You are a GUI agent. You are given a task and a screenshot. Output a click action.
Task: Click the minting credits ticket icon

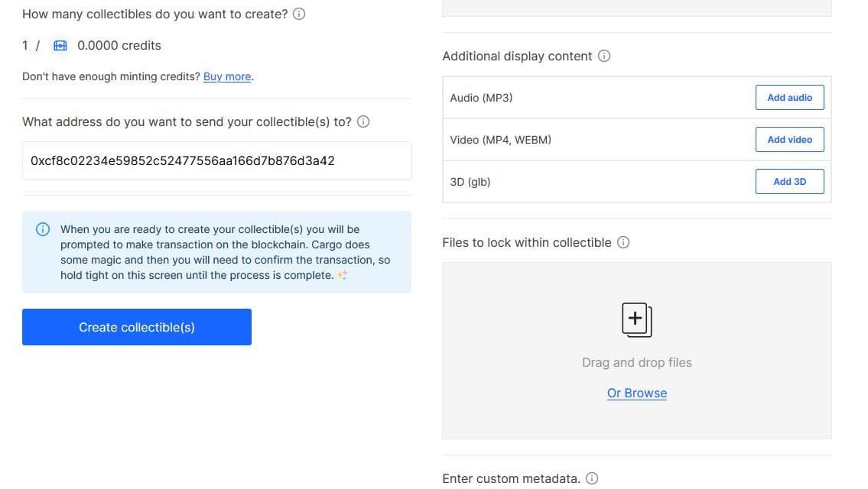60,46
